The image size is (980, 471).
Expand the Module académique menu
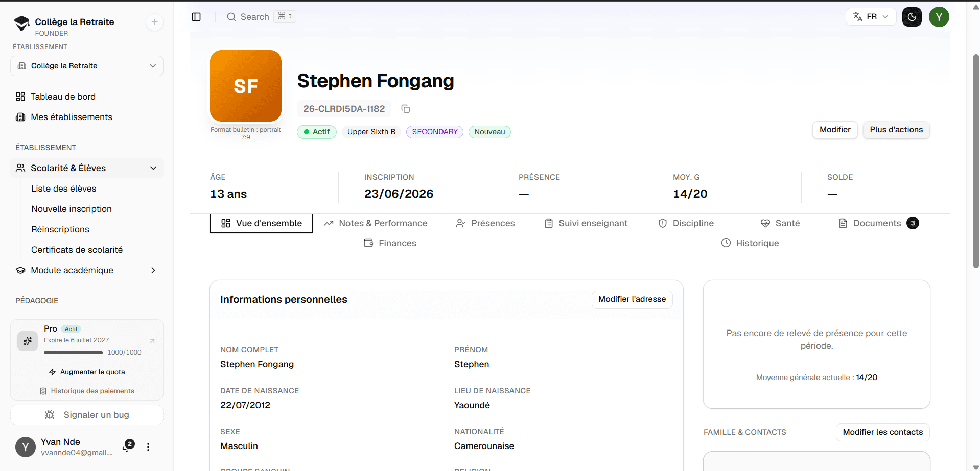(87, 270)
